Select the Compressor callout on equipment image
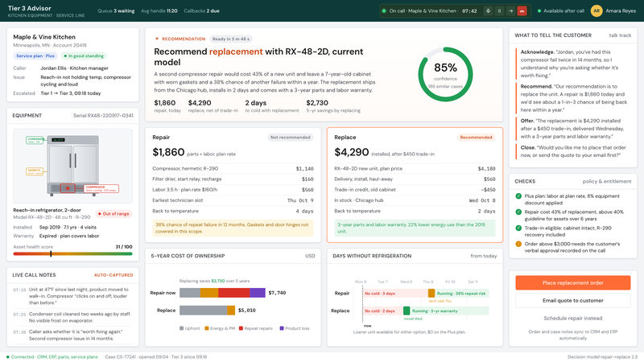 [x=101, y=188]
